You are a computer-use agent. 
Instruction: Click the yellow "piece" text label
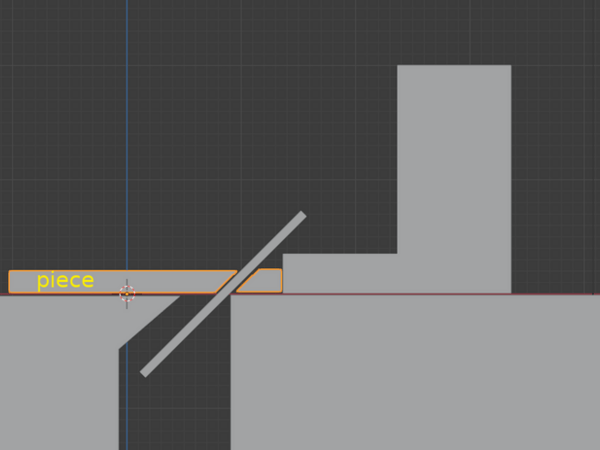coord(65,281)
